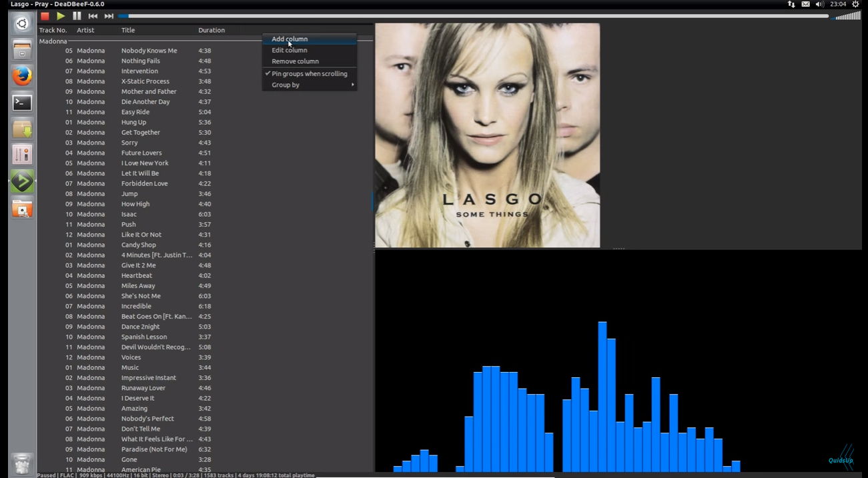
Task: Open the Ubuntu Dash launcher icon
Action: (x=22, y=24)
